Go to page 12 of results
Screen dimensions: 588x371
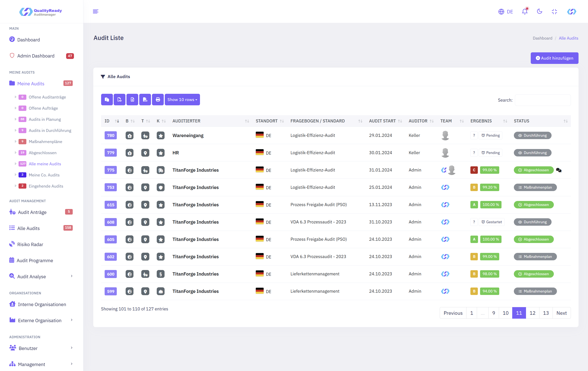[x=532, y=313]
